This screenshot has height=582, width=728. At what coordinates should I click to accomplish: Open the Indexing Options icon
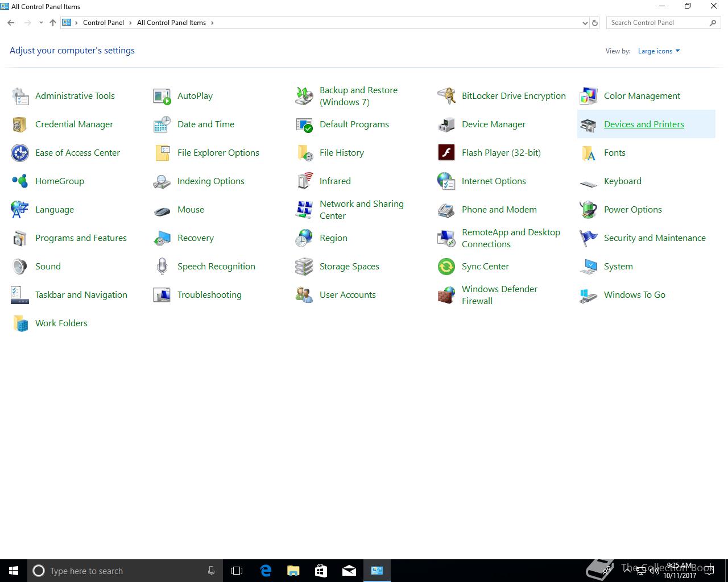pos(162,181)
